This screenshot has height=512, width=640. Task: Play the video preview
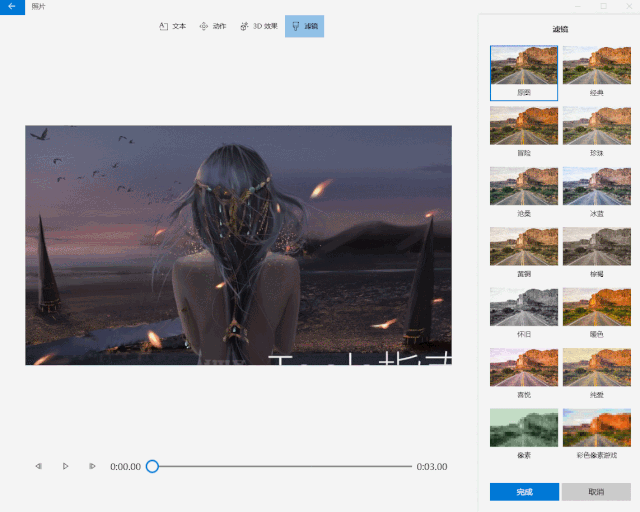tap(65, 466)
